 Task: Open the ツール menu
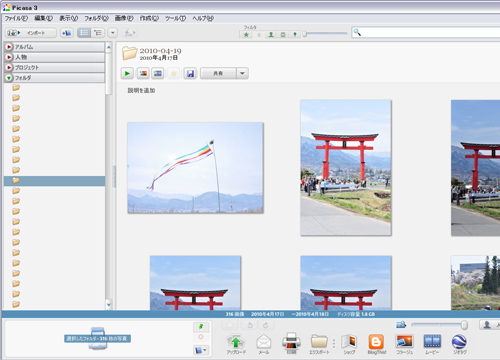click(175, 18)
